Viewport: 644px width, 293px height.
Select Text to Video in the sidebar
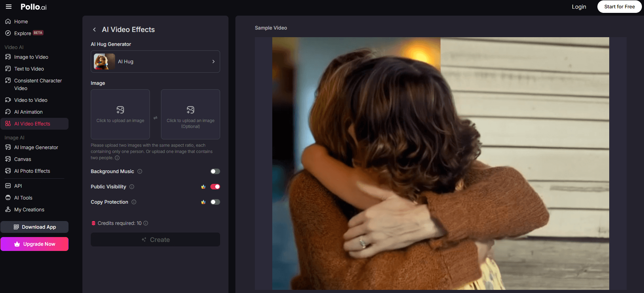[x=34, y=68]
